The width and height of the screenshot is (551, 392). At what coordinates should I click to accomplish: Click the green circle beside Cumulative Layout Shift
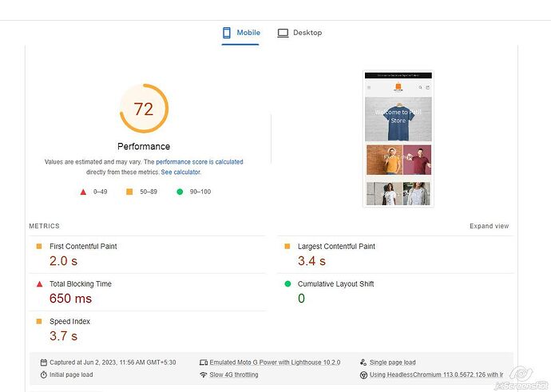[287, 283]
